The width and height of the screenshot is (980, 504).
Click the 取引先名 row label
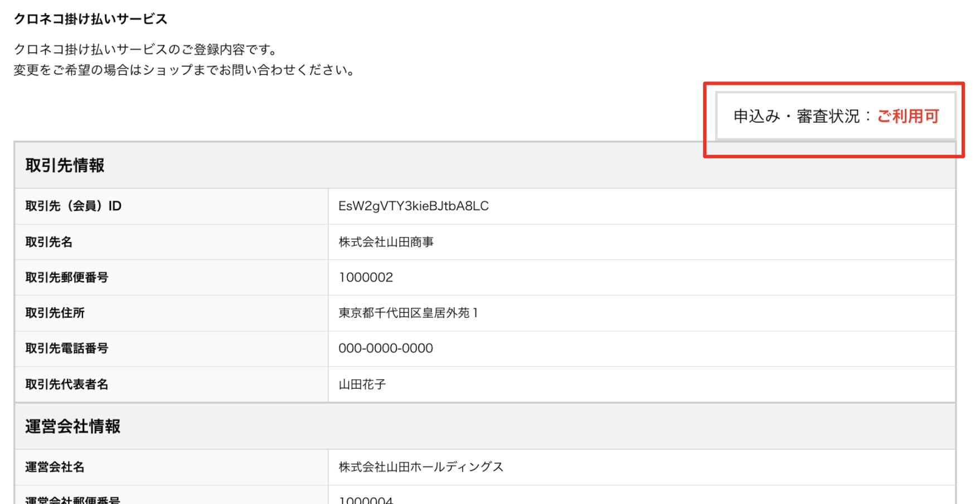pyautogui.click(x=49, y=242)
